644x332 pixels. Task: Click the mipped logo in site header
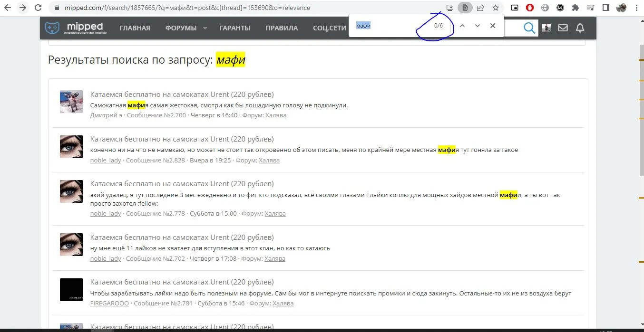point(76,28)
